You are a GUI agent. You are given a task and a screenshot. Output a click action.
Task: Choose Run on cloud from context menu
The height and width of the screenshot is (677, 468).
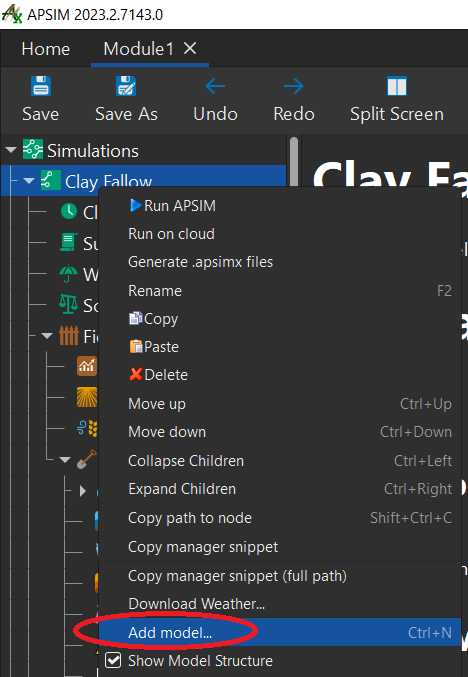click(280, 234)
